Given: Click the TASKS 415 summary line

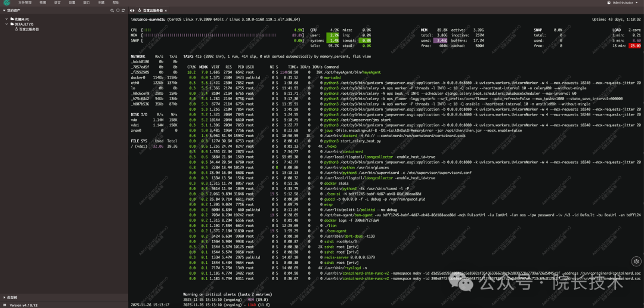Looking at the screenshot, I should pyautogui.click(x=277, y=56).
